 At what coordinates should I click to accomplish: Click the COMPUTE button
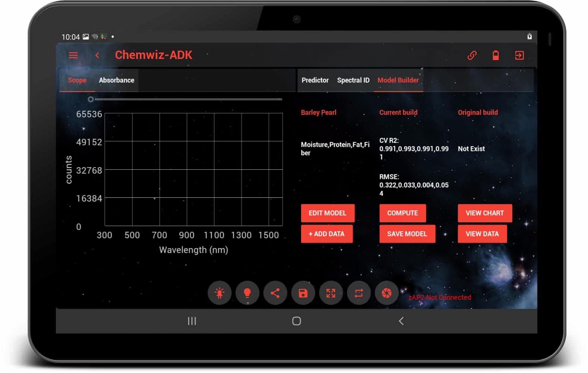click(402, 213)
